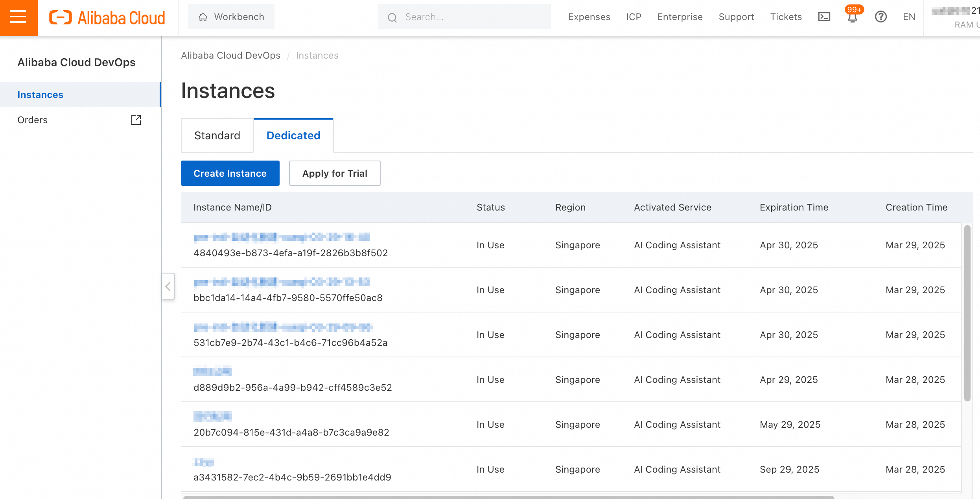The width and height of the screenshot is (980, 499).
Task: Click the search magnifier icon
Action: (x=392, y=17)
